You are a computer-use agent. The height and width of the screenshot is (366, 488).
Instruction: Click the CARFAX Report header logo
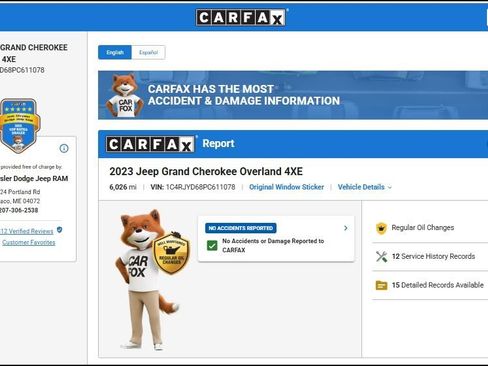click(x=150, y=144)
